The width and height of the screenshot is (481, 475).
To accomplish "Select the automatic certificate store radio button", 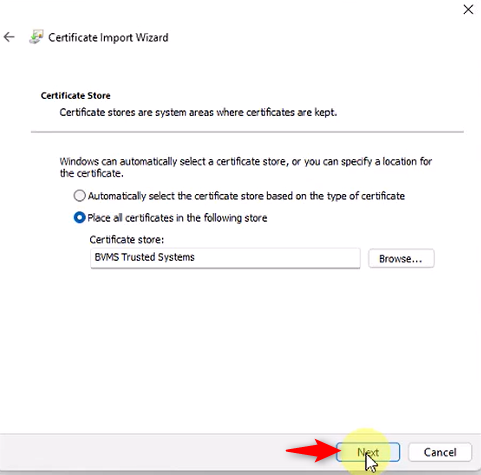I will pos(79,196).
